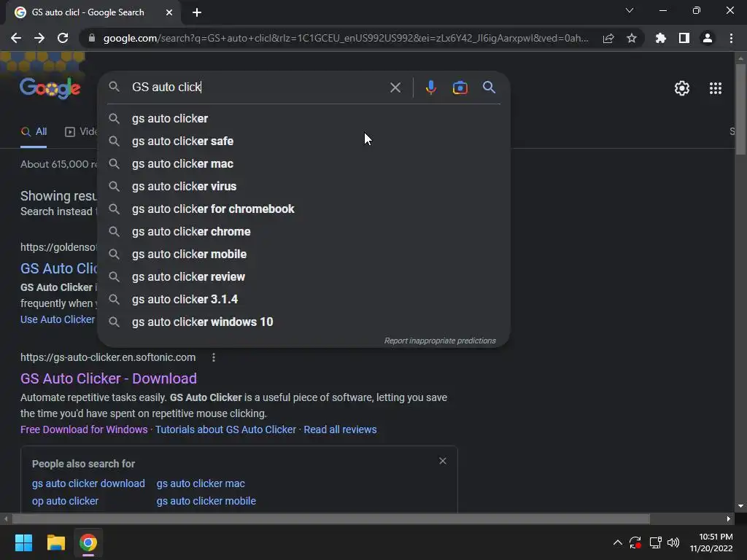Click the horizontal scrollbar thumb
This screenshot has height=560, width=747.
click(x=331, y=518)
